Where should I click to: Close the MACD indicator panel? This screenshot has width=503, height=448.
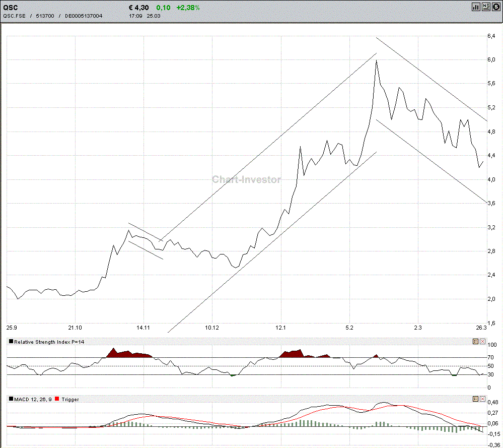point(482,399)
